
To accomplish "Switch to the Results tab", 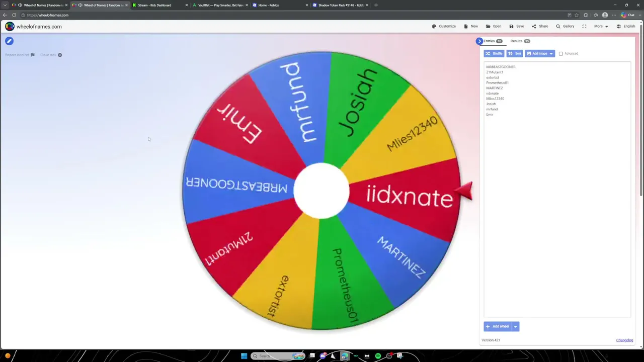I will [x=520, y=41].
